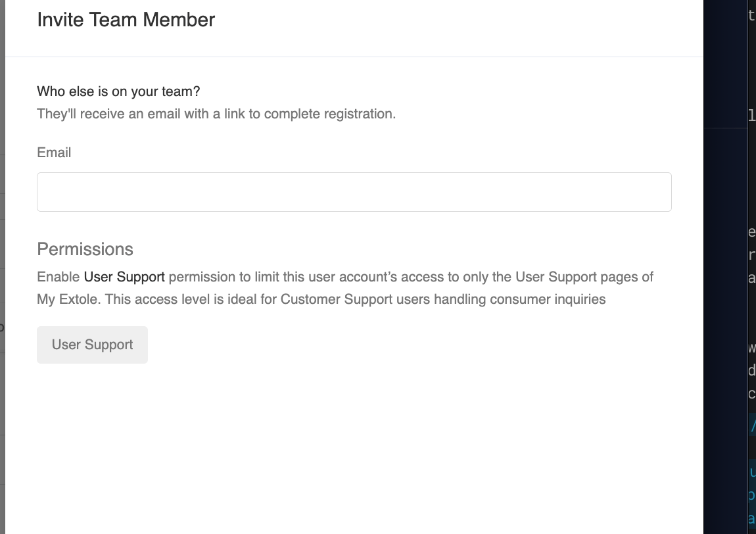Select the 'Email' field label
Viewport: 756px width, 534px height.
click(54, 153)
